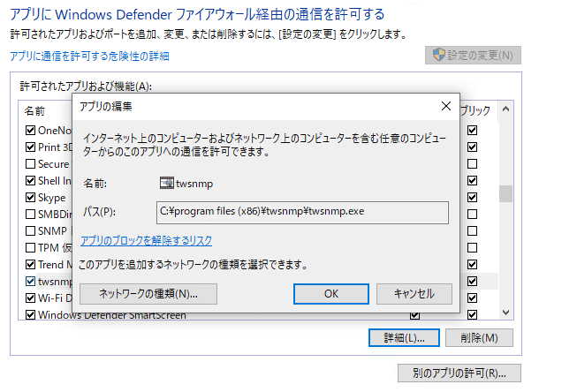Screen dimensions: 577x392
Task: Select the Skype row text in the list
Action: pyautogui.click(x=51, y=198)
